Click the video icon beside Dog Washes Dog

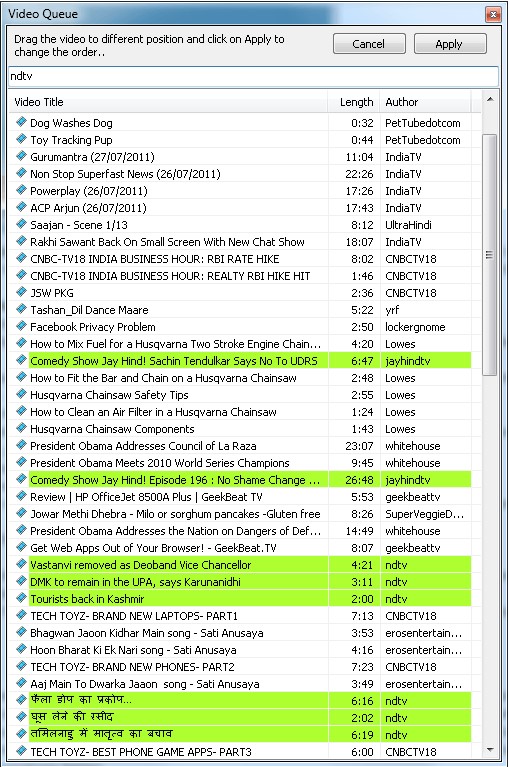21,122
